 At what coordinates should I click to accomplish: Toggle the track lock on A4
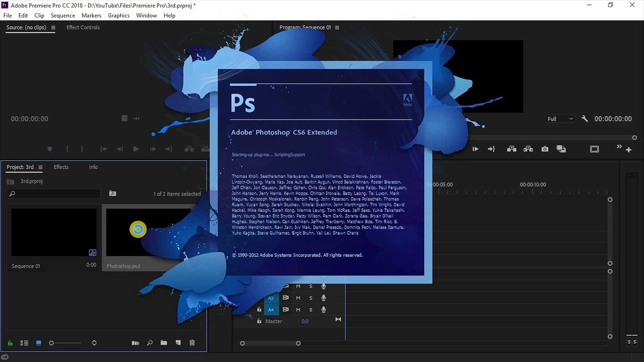point(259,310)
